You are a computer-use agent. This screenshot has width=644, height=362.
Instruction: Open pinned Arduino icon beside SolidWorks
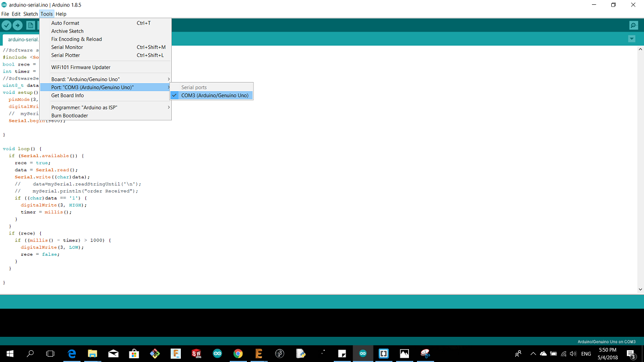click(217, 353)
